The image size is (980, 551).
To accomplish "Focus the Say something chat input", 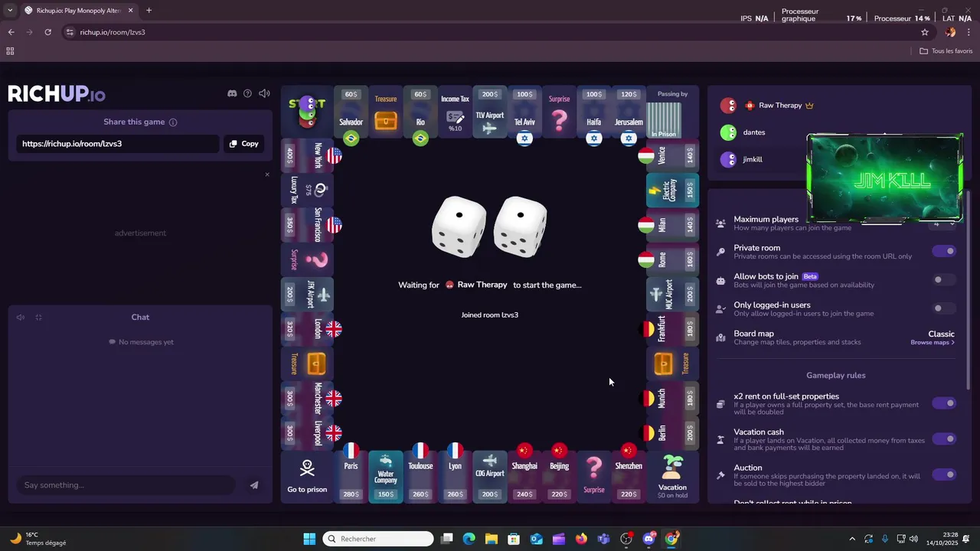I will pyautogui.click(x=126, y=485).
